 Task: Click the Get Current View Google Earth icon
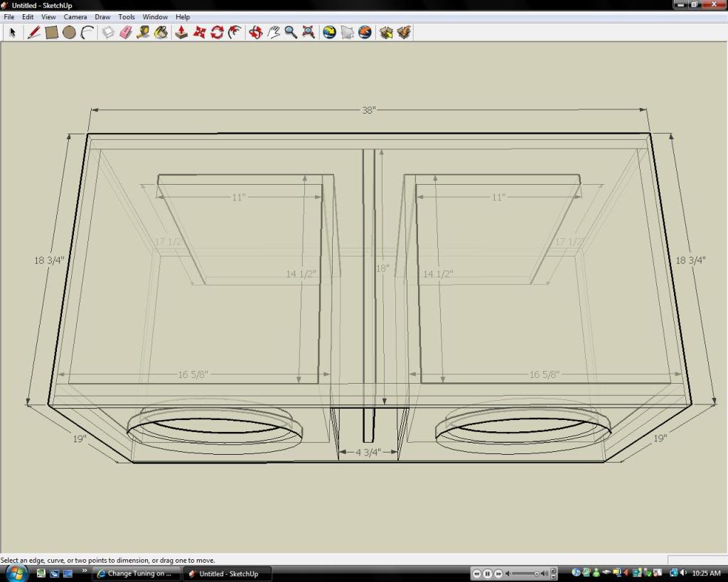[x=329, y=33]
